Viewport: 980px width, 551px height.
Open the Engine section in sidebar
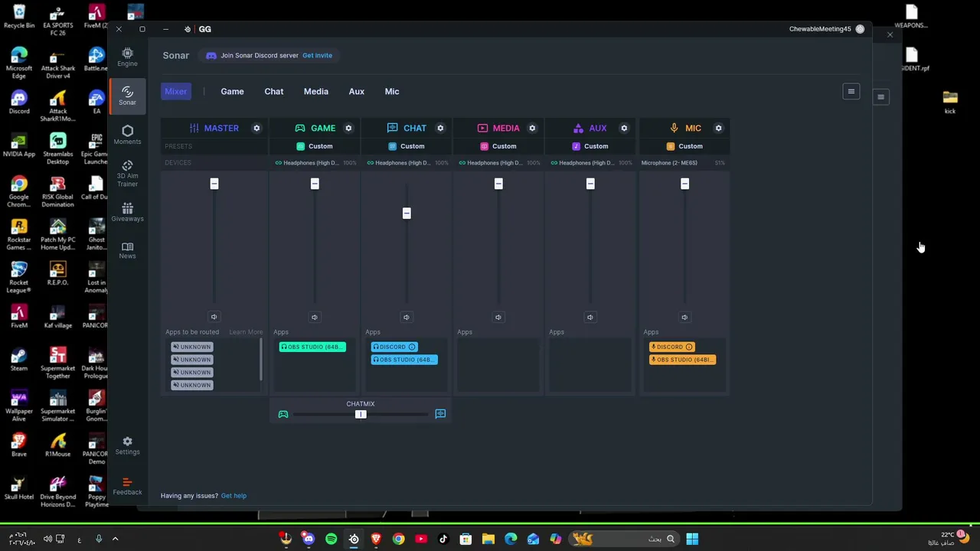tap(127, 57)
